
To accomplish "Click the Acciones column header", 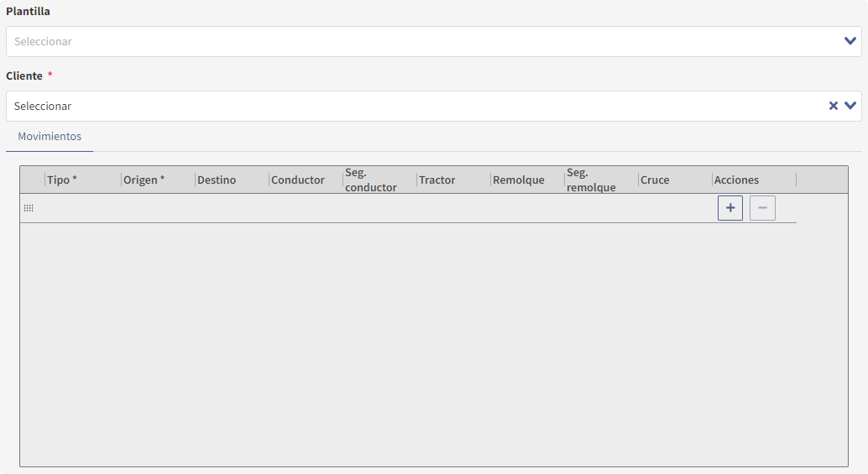I will click(x=736, y=180).
